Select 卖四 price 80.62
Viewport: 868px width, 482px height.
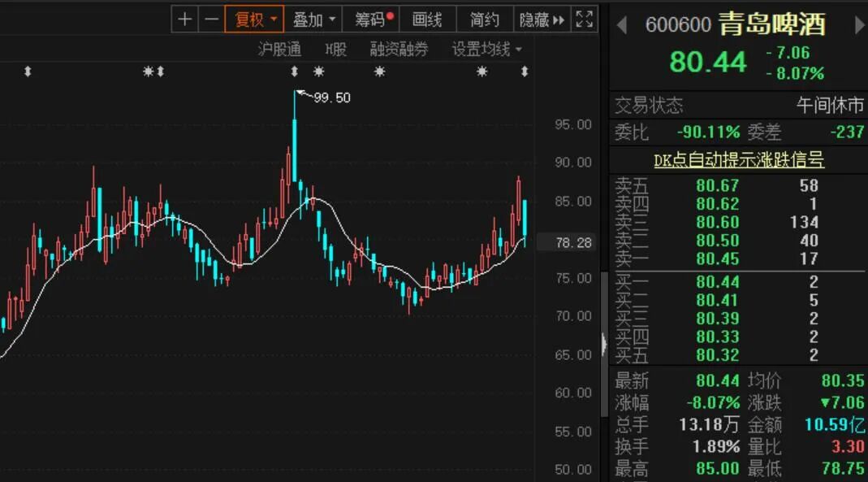click(x=718, y=204)
